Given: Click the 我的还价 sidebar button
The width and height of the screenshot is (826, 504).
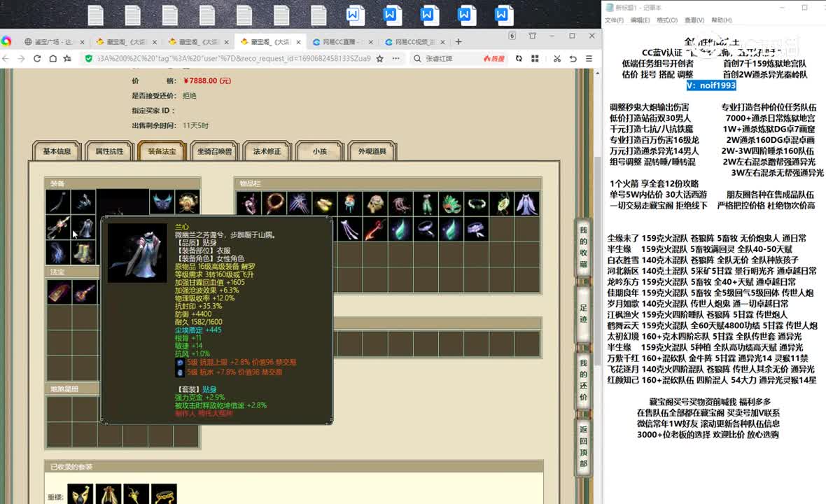Looking at the screenshot, I should [583, 379].
